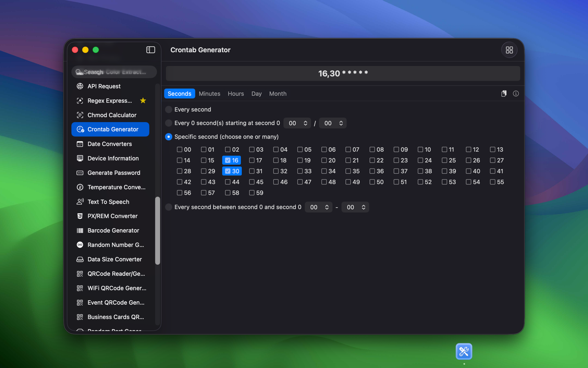Open Generate Password in the sidebar
This screenshot has height=368, width=588.
coord(110,173)
